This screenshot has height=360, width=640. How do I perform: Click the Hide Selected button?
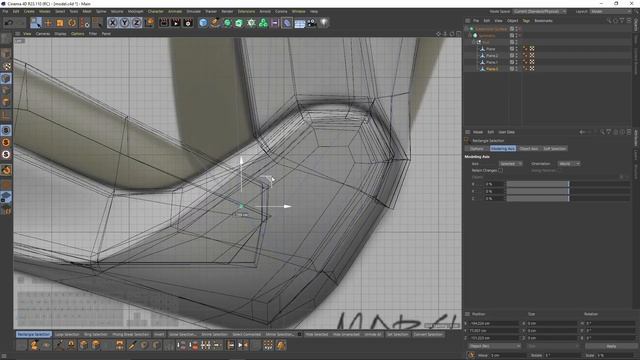[x=317, y=334]
